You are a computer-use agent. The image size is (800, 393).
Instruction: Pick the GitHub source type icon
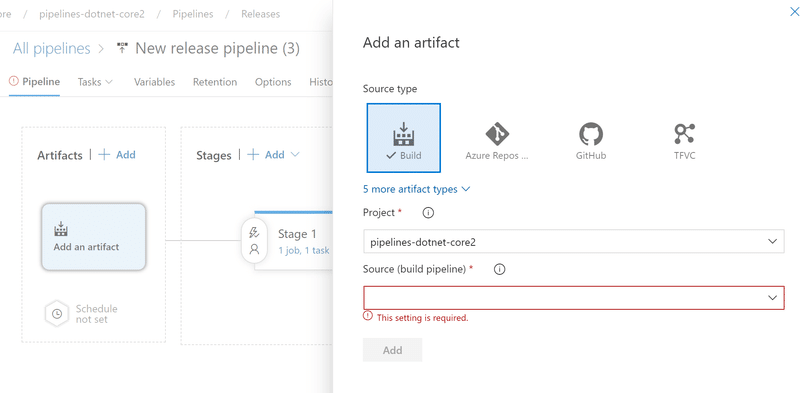tap(591, 134)
